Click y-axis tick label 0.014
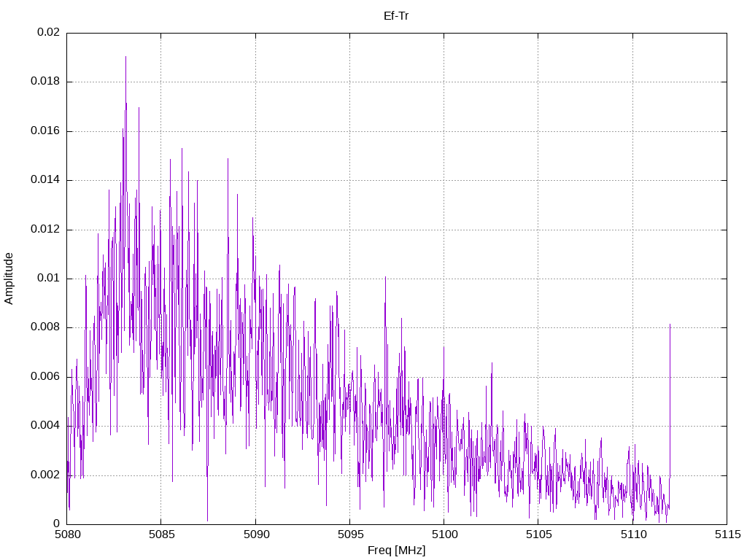This screenshot has height=560, width=747. tap(45, 179)
